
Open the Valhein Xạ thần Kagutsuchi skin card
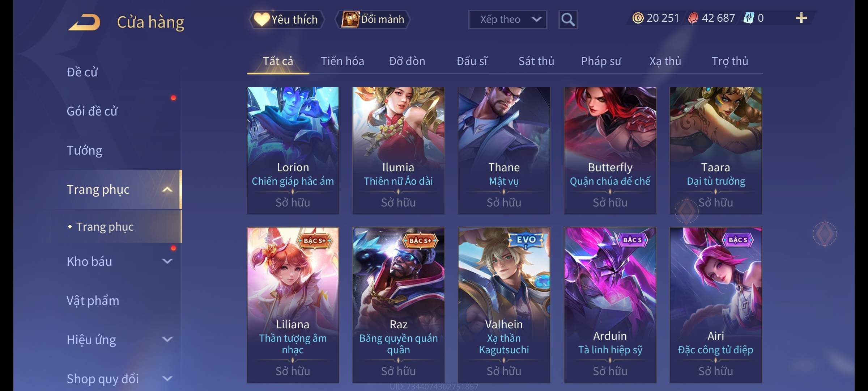[x=504, y=305]
